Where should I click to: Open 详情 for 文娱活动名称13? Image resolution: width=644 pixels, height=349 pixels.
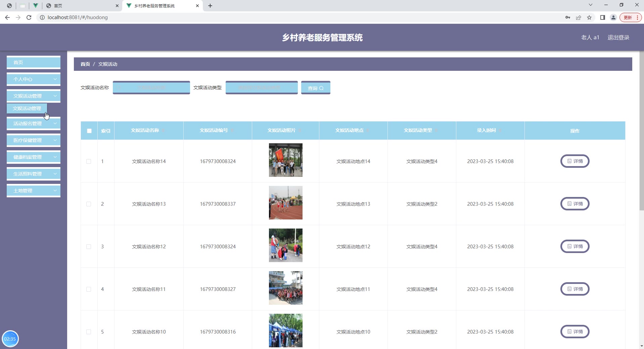(575, 204)
